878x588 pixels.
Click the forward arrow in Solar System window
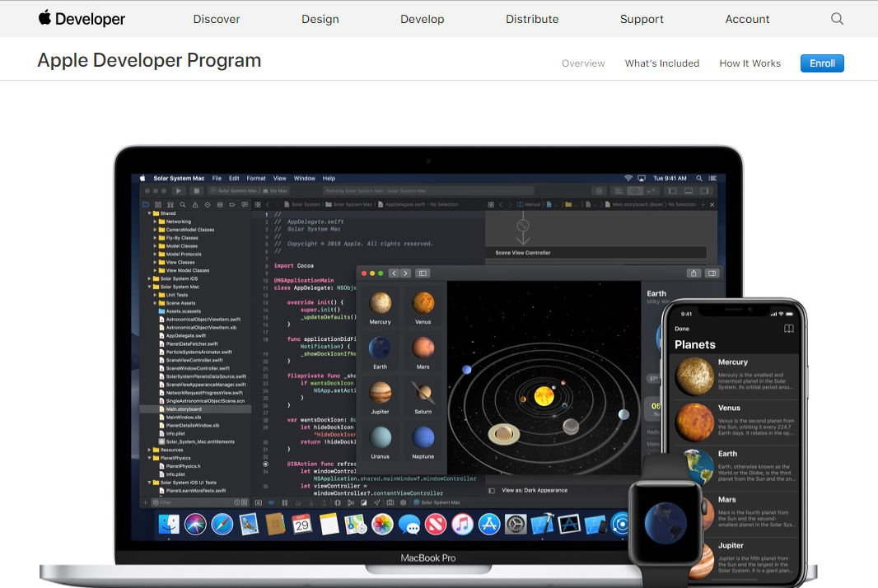click(406, 273)
